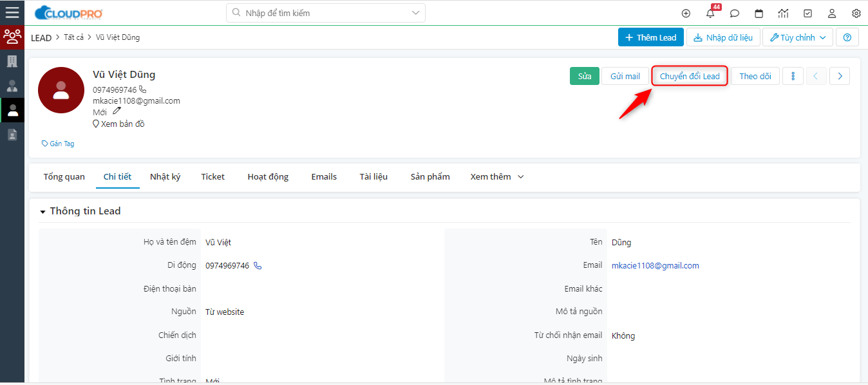868x385 pixels.
Task: Open the three-dot more actions button
Action: 793,76
